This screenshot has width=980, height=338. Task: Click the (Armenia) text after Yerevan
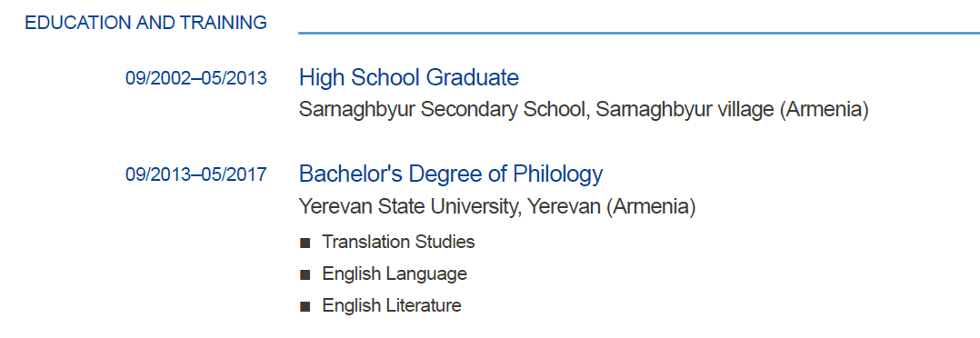pyautogui.click(x=651, y=206)
